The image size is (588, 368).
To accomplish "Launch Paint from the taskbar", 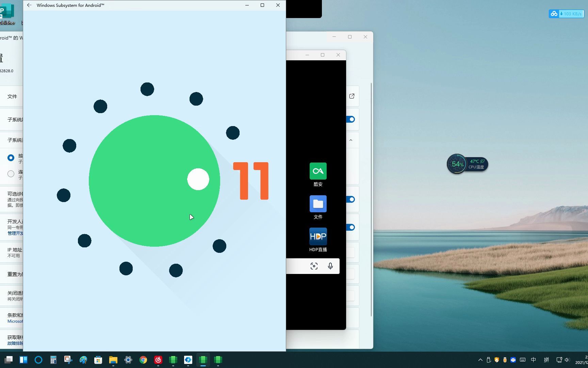I will tap(83, 360).
